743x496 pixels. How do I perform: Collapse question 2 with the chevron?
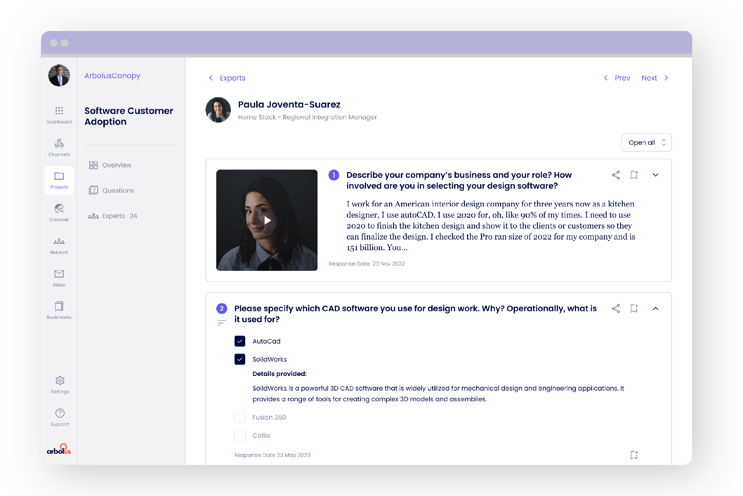[x=655, y=309]
